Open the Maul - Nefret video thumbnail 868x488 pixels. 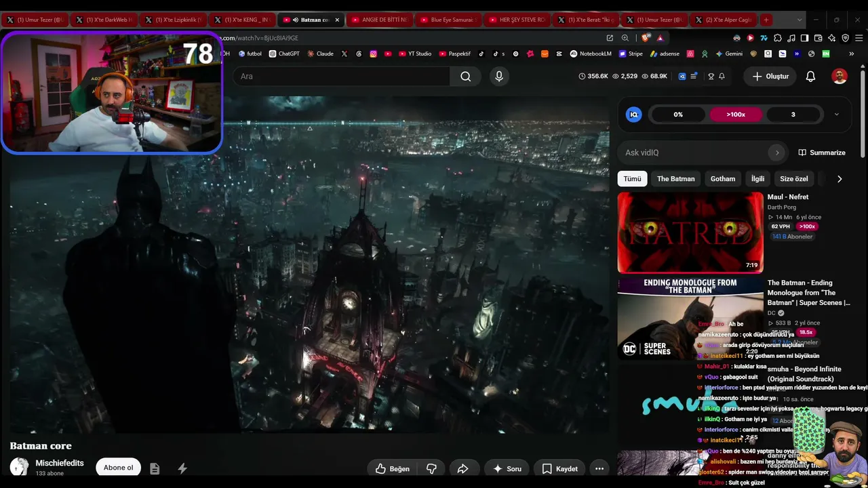[690, 232]
